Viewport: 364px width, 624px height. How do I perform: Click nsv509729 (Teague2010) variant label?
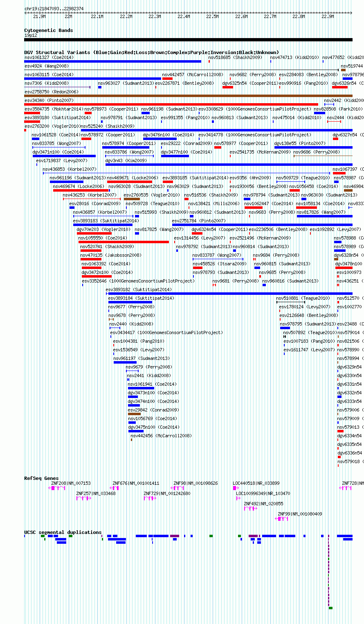tap(303, 178)
